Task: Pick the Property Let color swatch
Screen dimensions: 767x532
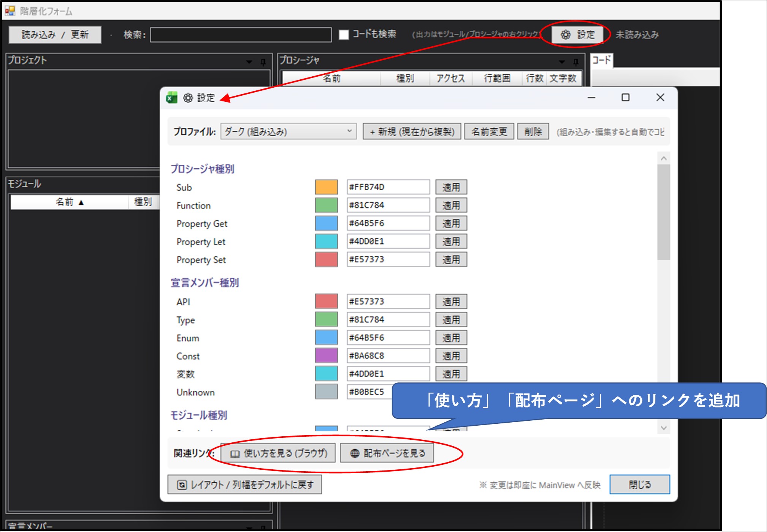Action: (326, 242)
